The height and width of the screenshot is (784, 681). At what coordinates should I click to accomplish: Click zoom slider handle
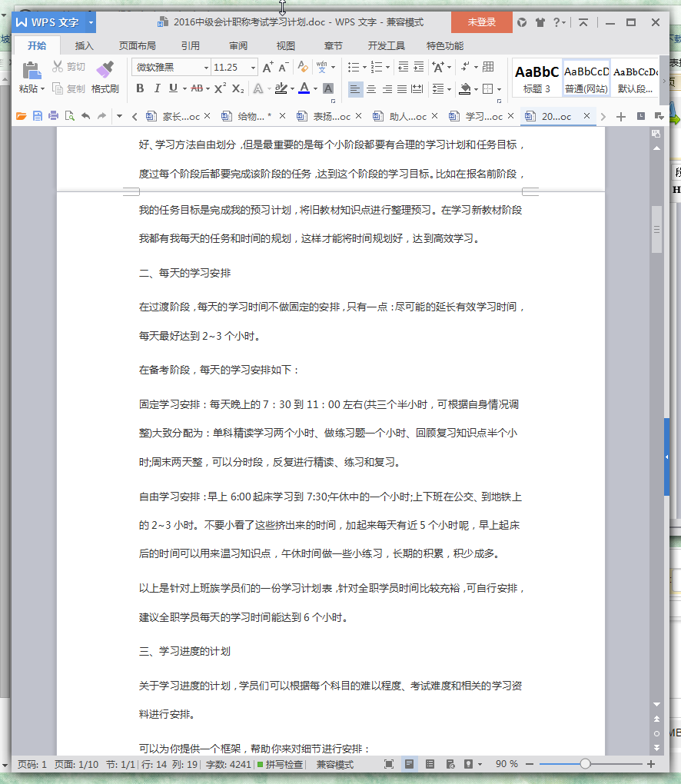point(585,764)
